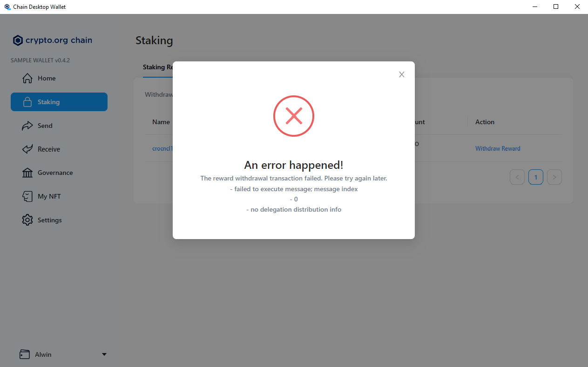Viewport: 588px width, 367px height.
Task: Click the Withdraw Reward link
Action: pos(498,148)
